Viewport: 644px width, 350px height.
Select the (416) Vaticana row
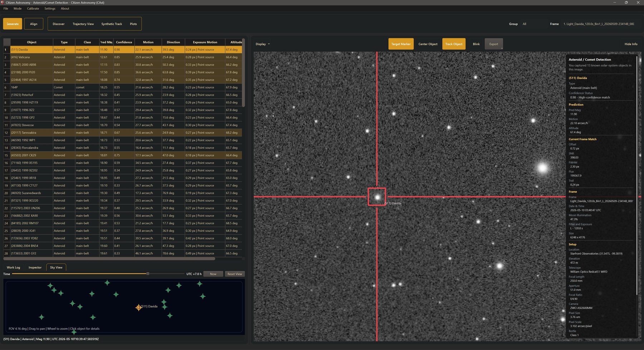(123, 57)
